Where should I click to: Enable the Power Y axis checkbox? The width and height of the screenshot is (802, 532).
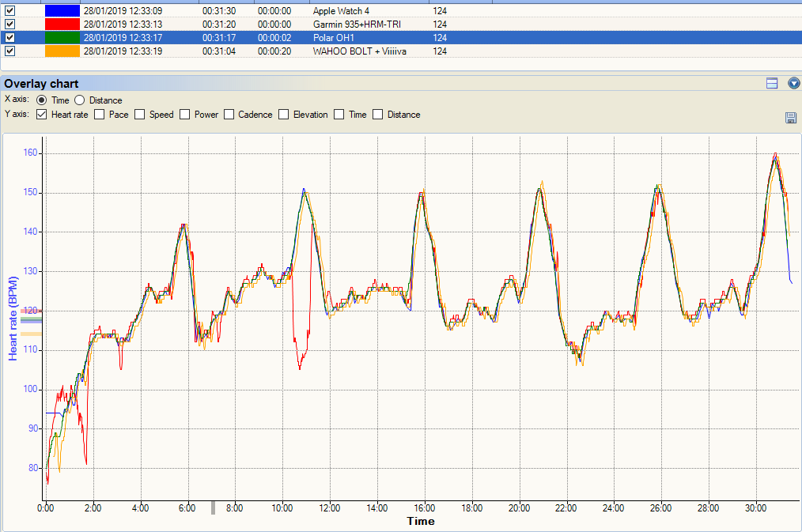(x=185, y=115)
